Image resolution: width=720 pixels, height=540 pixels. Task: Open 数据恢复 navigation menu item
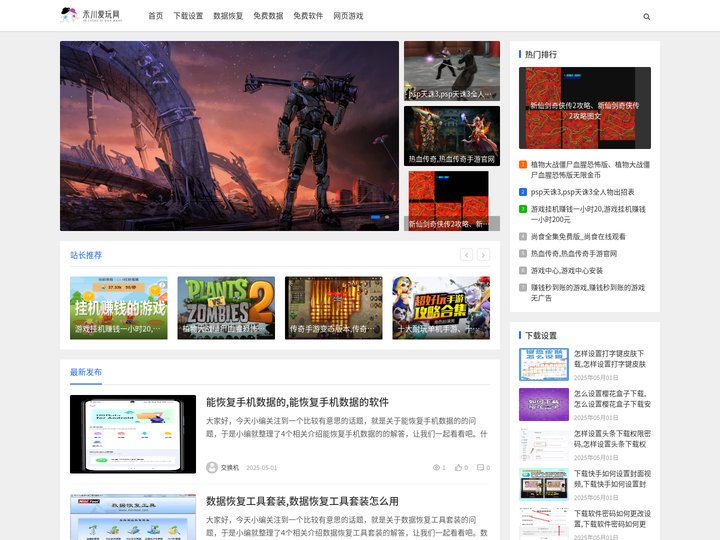[228, 16]
